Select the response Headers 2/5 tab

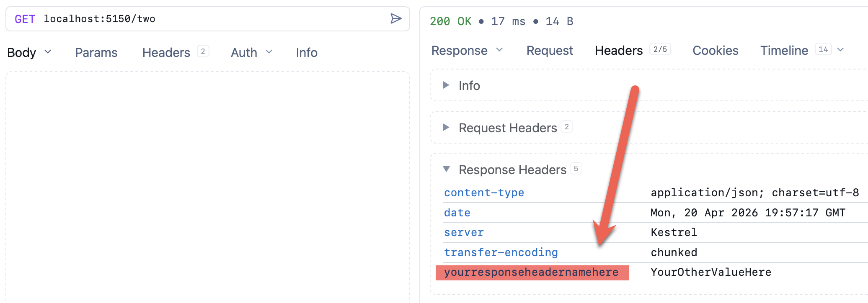coord(619,51)
